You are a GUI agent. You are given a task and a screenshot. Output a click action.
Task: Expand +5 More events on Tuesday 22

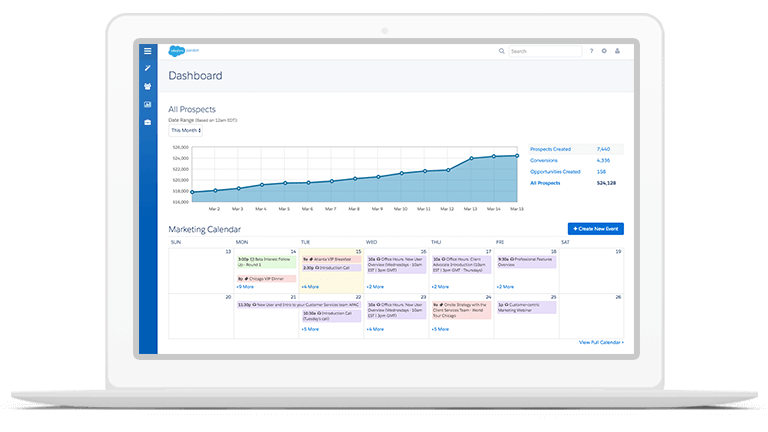click(x=310, y=328)
